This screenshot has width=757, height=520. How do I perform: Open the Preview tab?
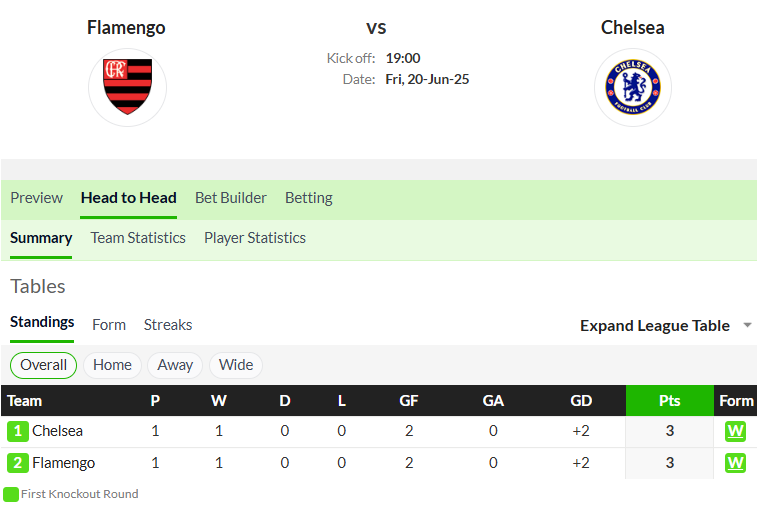36,198
